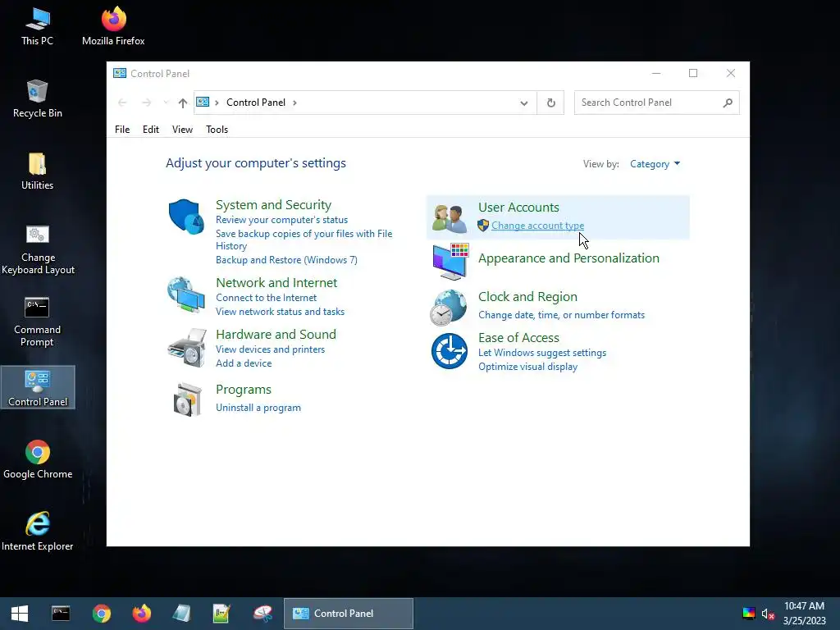The image size is (840, 630).
Task: Open the Windows Start button
Action: 20,614
